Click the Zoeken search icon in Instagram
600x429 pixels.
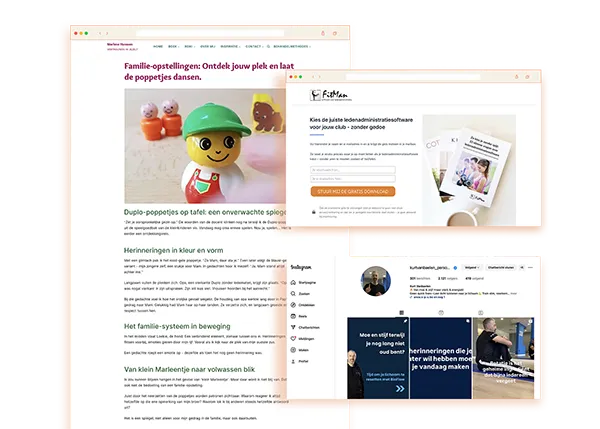pos(293,294)
